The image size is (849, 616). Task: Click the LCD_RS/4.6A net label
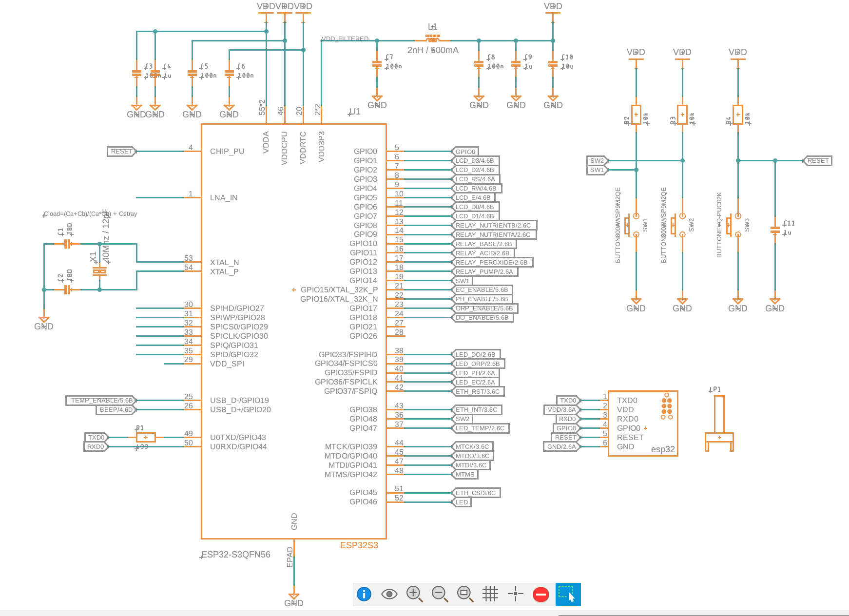tap(476, 179)
